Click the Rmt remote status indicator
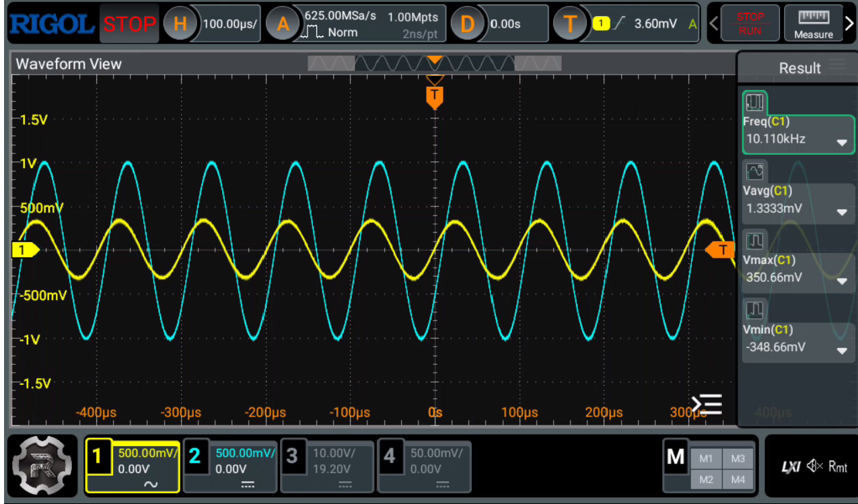The height and width of the screenshot is (504, 858). pos(838,466)
